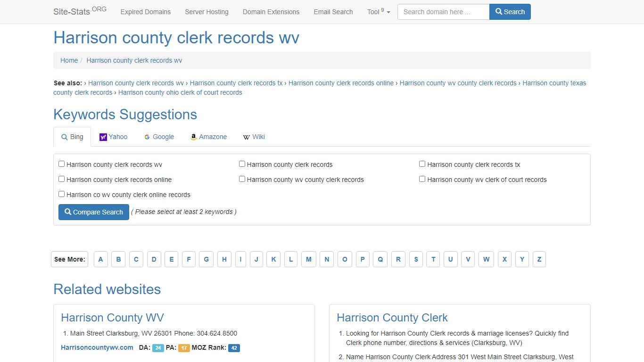644x362 pixels.
Task: Open the Email Search page
Action: coord(333,12)
